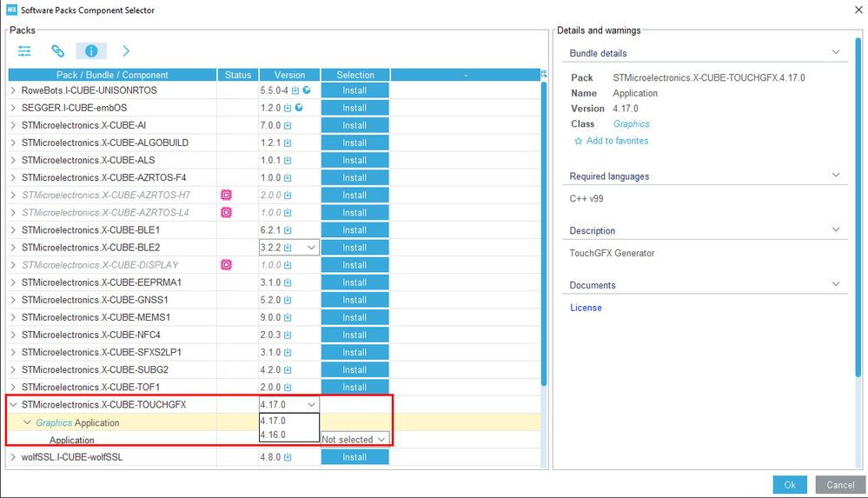This screenshot has height=498, width=868.
Task: Choose version 4.16.0 from dropdown list
Action: coord(289,435)
